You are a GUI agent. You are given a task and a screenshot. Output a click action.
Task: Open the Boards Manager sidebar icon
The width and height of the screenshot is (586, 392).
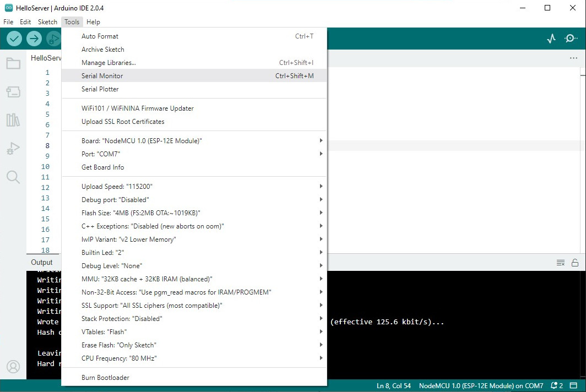click(13, 91)
